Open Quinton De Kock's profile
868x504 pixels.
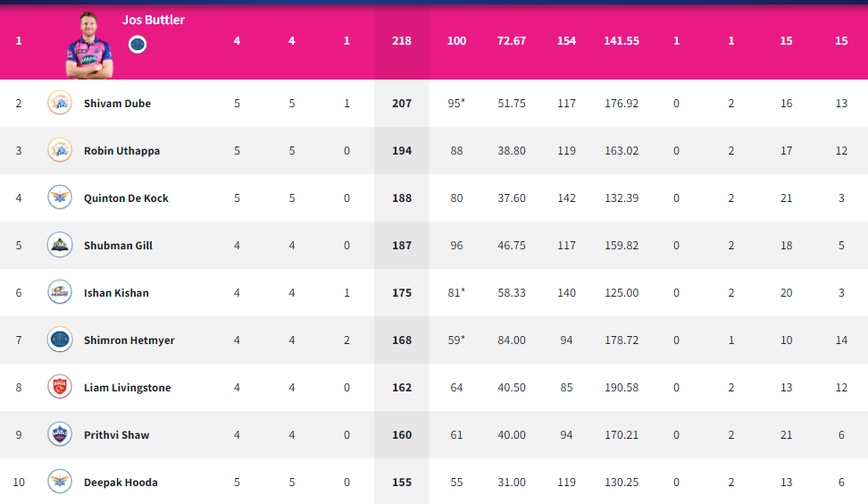(126, 198)
